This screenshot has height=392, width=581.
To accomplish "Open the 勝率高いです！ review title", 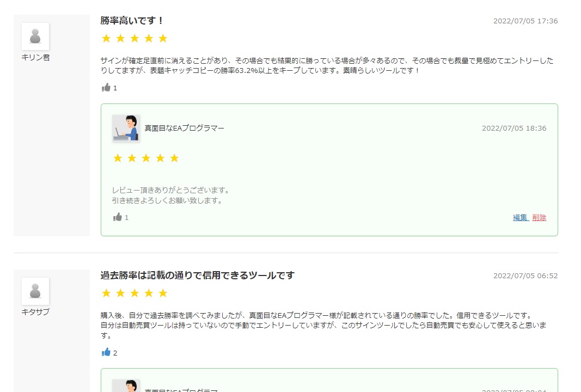I will click(132, 21).
